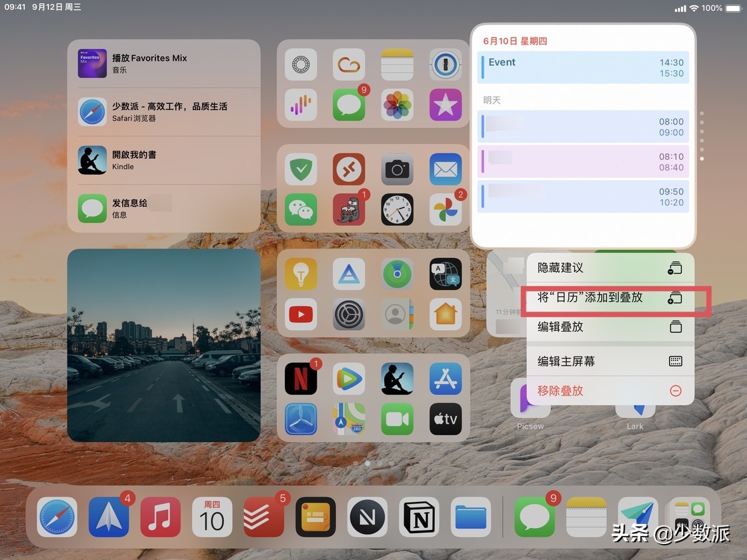This screenshot has width=747, height=560.
Task: Choose 将“日历”添加到叠放 menu item
Action: pyautogui.click(x=610, y=297)
